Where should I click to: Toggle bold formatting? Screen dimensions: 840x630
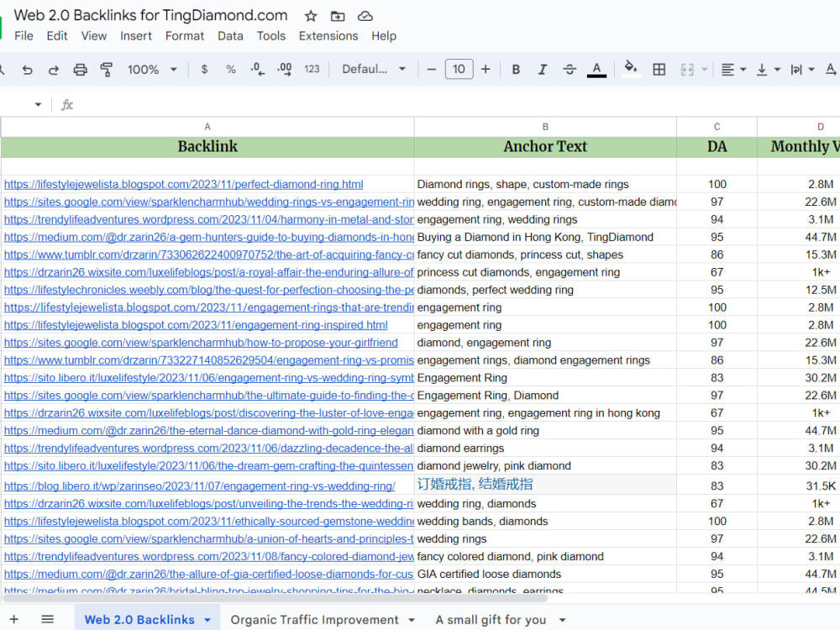(516, 69)
